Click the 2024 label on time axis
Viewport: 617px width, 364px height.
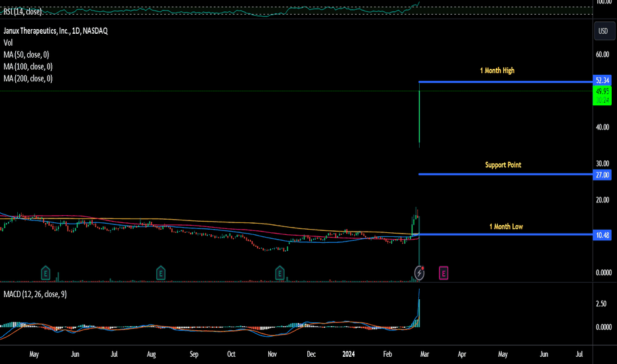pos(348,354)
